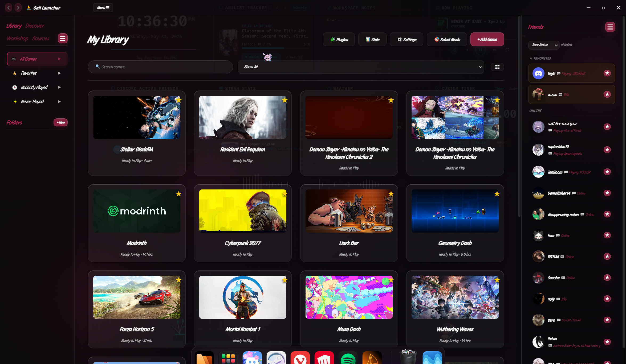The width and height of the screenshot is (626, 364).
Task: Favorite noly with the star icon
Action: pos(607,299)
